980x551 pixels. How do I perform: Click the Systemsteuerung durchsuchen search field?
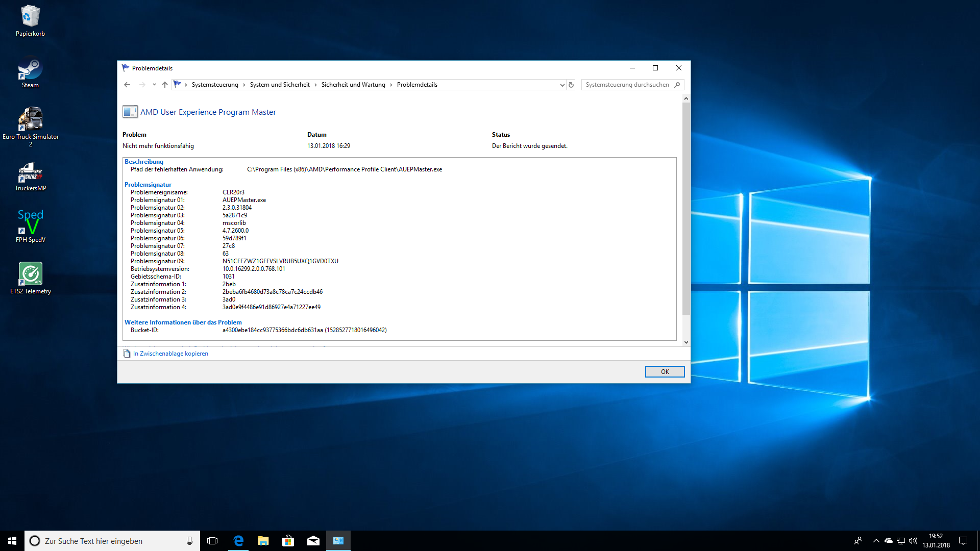coord(632,85)
